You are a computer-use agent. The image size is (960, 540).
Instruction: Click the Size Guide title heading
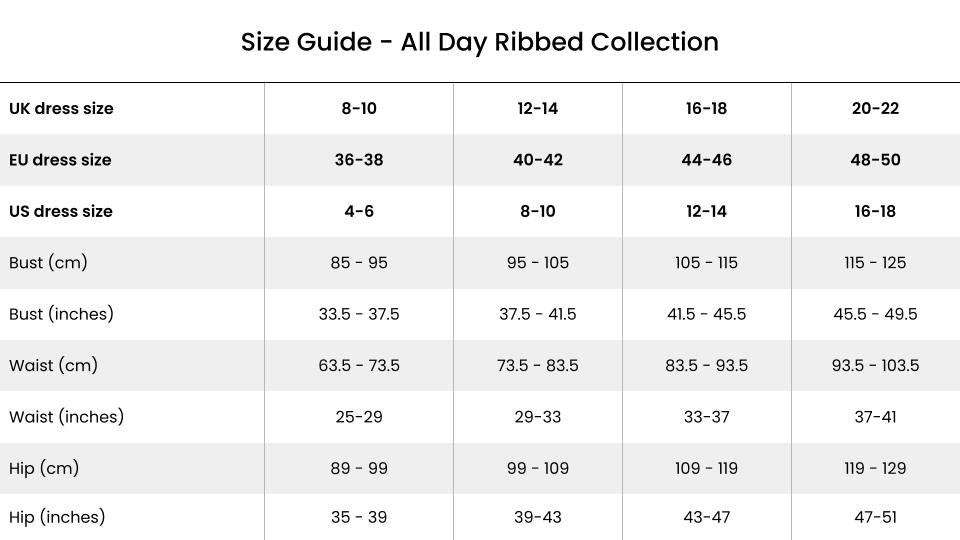coord(479,42)
